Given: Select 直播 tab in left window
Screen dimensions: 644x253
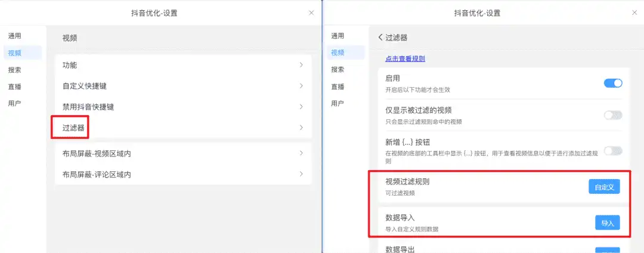Looking at the screenshot, I should coord(14,87).
